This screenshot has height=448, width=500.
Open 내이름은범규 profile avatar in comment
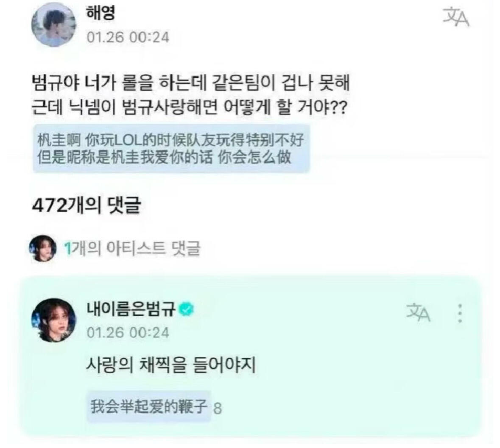coord(53,320)
